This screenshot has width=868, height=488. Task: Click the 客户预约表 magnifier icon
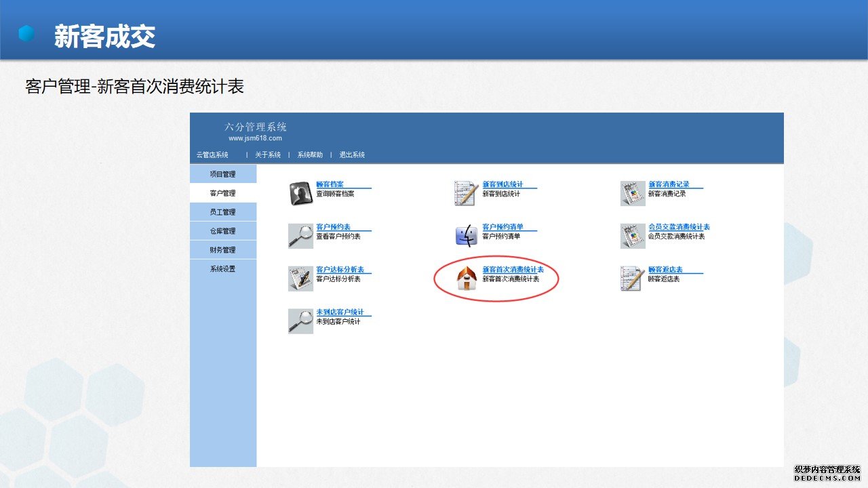[x=300, y=236]
